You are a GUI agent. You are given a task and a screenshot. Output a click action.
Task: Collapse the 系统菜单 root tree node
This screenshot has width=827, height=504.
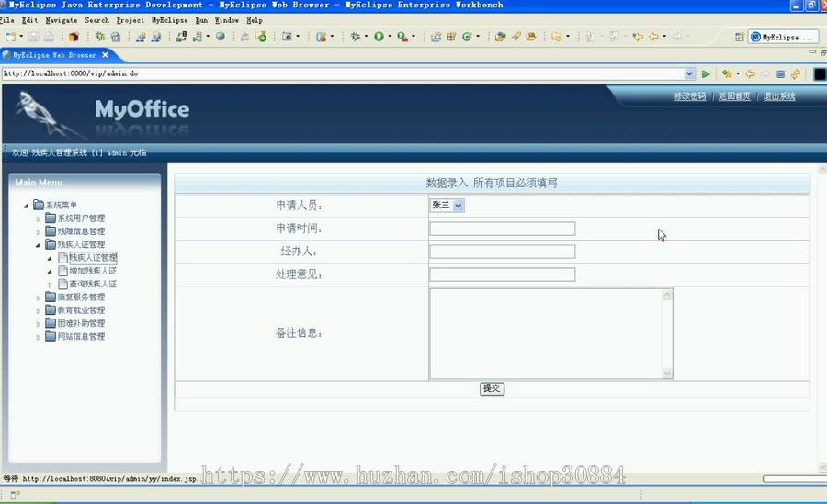point(26,206)
